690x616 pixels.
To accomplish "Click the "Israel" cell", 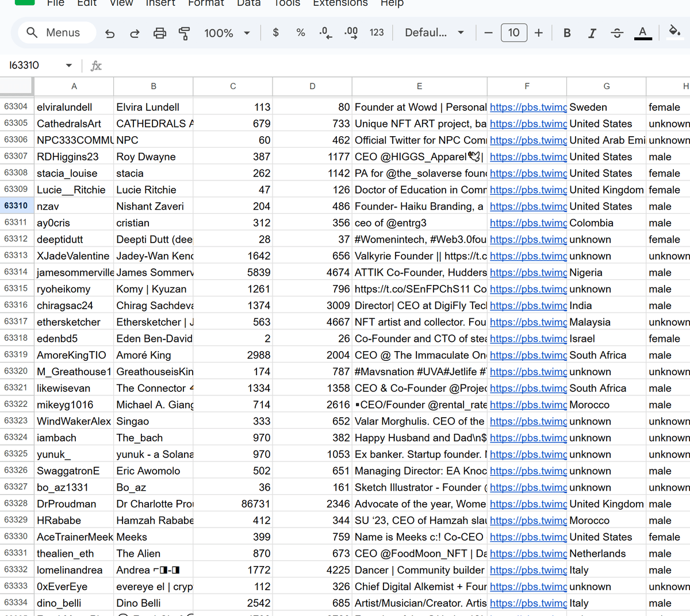I will tap(607, 339).
